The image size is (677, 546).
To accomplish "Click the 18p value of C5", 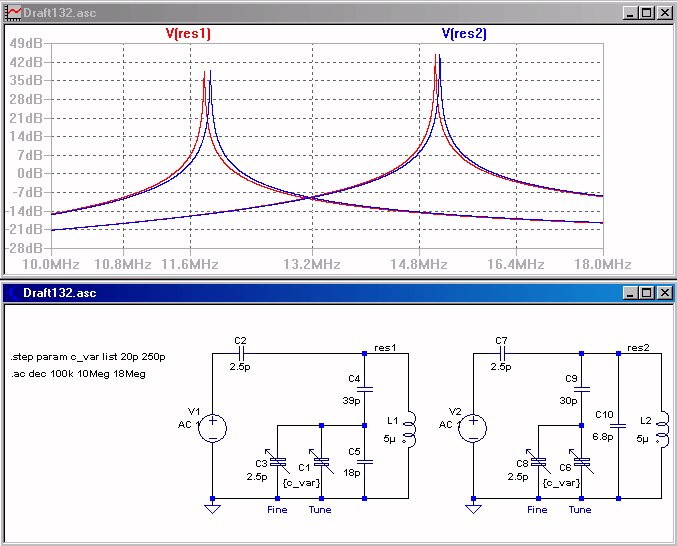I will coord(351,473).
